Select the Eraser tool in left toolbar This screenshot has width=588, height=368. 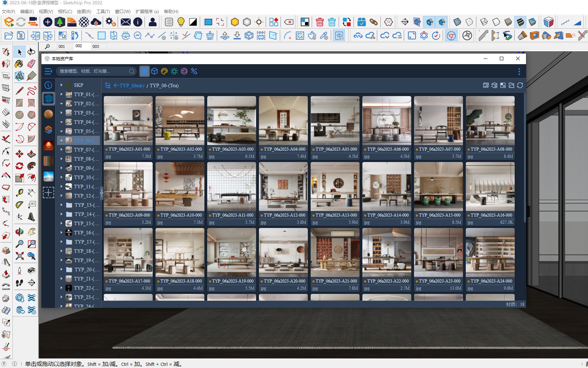click(x=31, y=64)
